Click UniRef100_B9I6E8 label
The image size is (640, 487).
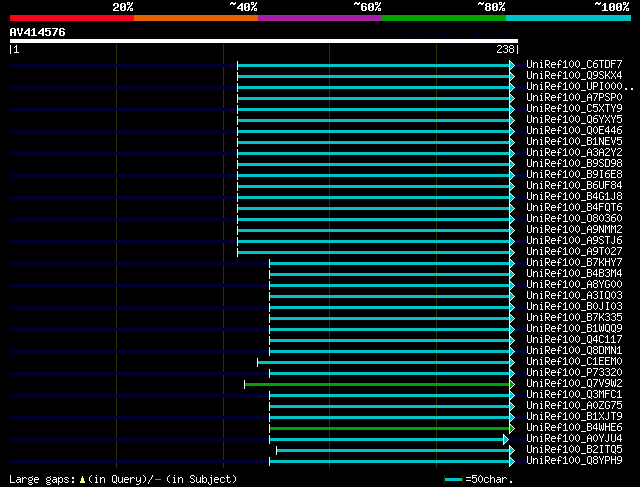574,175
